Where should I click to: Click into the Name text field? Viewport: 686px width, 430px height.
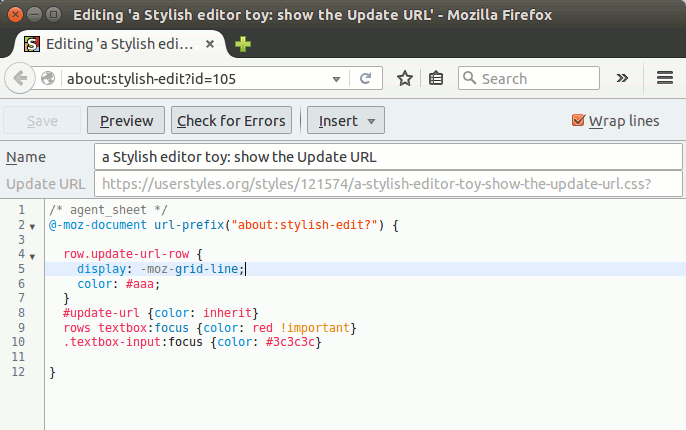point(388,157)
